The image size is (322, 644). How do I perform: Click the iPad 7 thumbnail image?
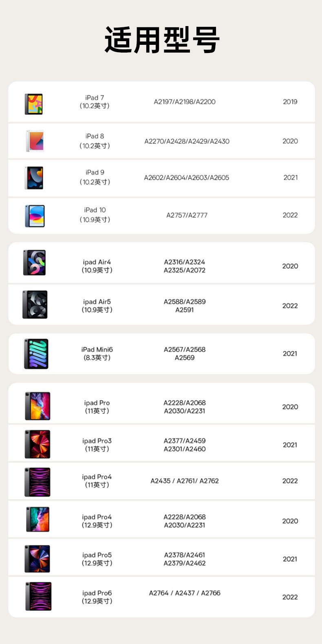[x=34, y=104]
